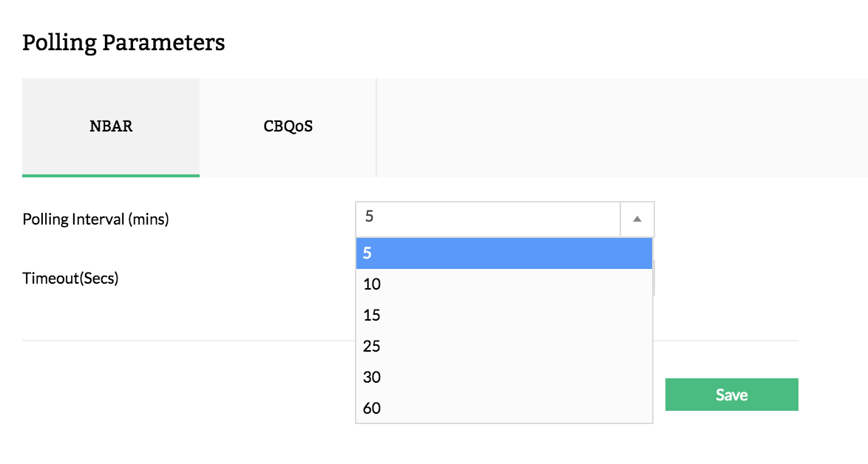
Task: Click the Polling Interval combo box value field
Action: coord(488,218)
